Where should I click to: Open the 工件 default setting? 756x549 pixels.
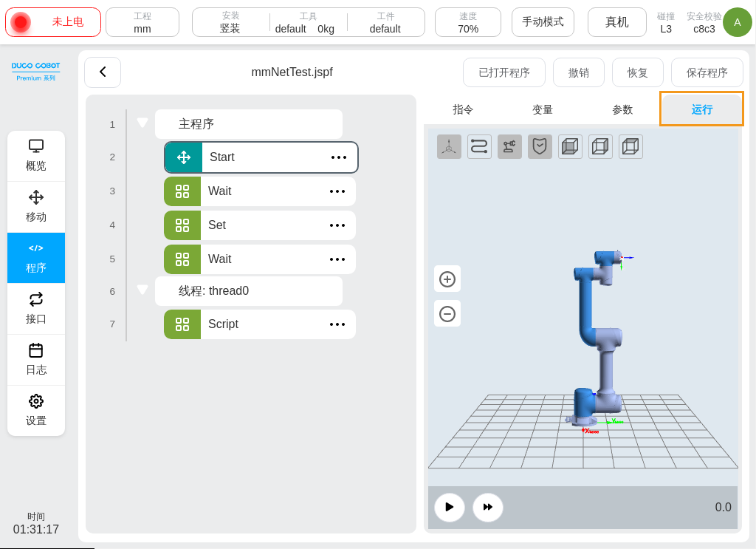[385, 22]
